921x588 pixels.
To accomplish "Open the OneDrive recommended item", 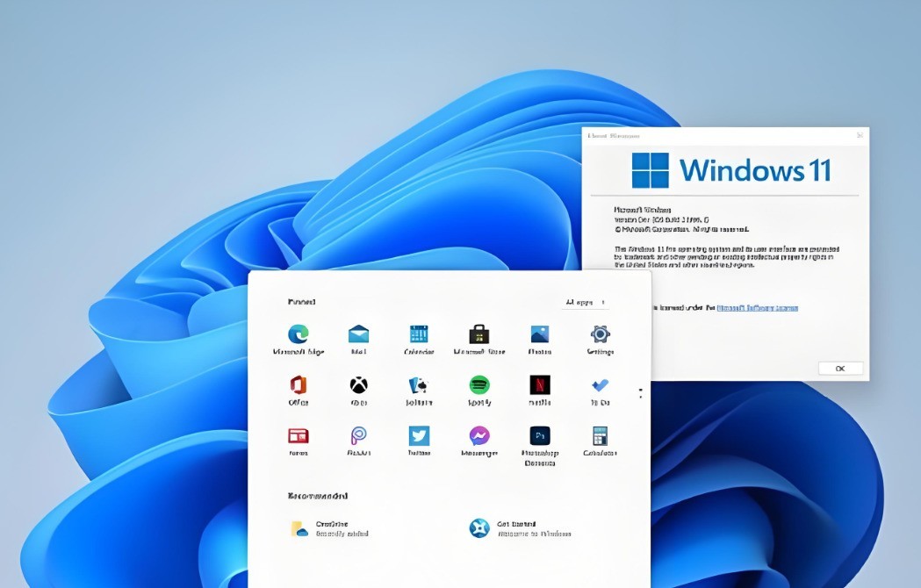I will click(x=329, y=528).
